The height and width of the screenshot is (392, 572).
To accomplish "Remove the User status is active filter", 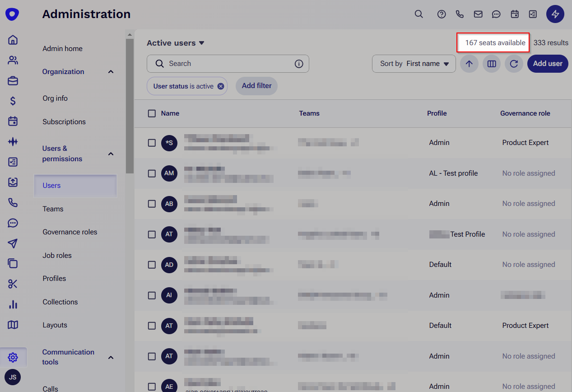I will coord(221,86).
